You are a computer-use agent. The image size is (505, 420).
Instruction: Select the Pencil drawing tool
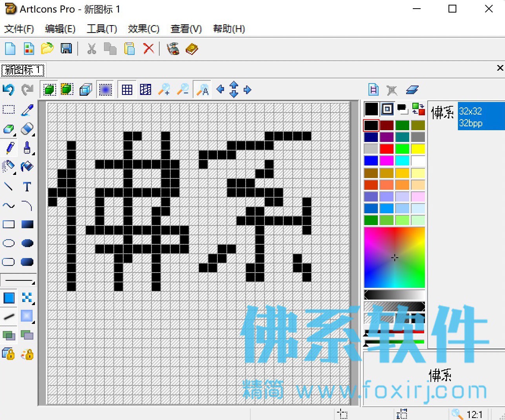(x=9, y=148)
